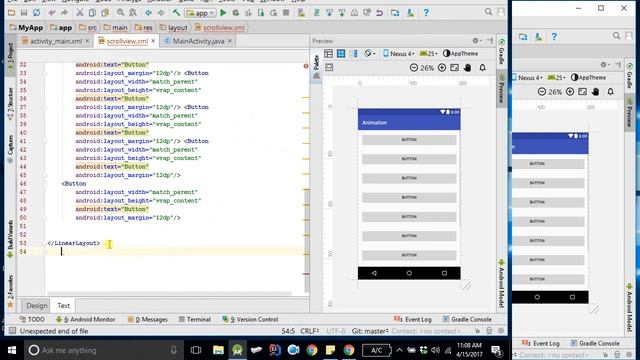Toggle the Build Variants tool window strip
The width and height of the screenshot is (640, 360).
click(10, 238)
